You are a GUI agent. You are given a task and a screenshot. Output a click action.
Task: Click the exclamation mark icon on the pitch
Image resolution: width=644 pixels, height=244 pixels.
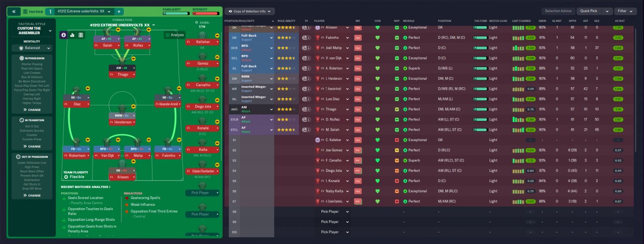coord(80,35)
